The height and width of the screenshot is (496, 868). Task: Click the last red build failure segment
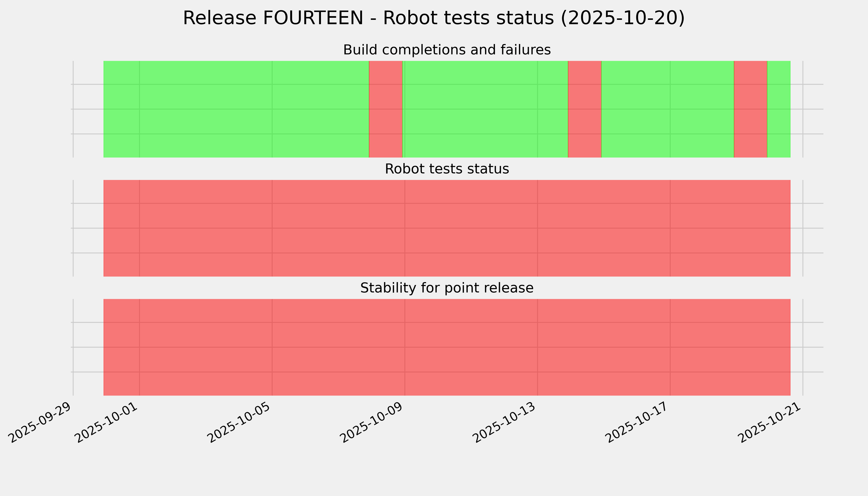click(750, 109)
